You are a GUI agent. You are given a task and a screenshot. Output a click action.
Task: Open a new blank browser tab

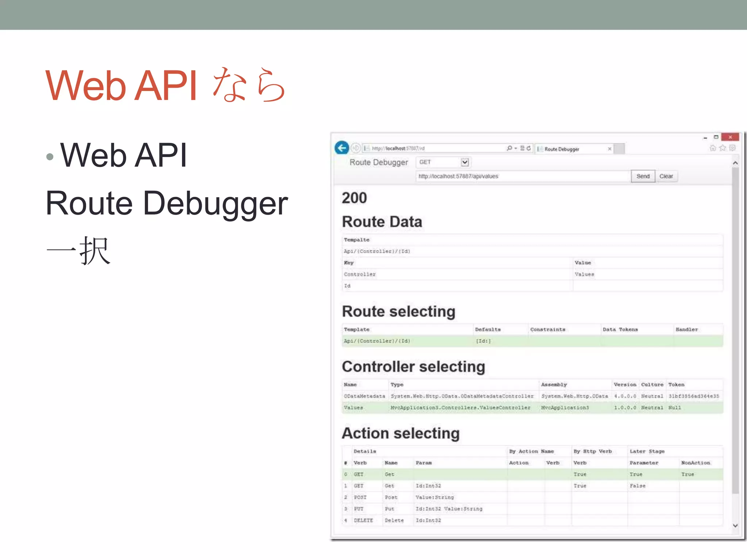[x=619, y=149]
